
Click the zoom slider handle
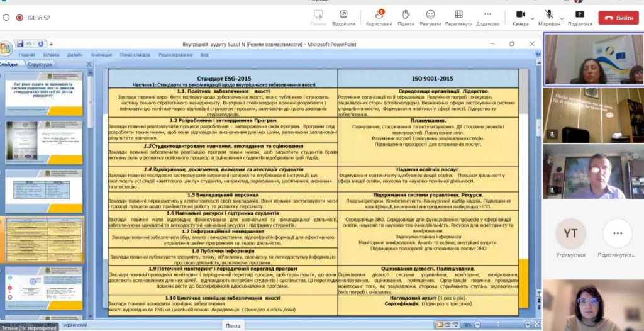click(x=499, y=325)
